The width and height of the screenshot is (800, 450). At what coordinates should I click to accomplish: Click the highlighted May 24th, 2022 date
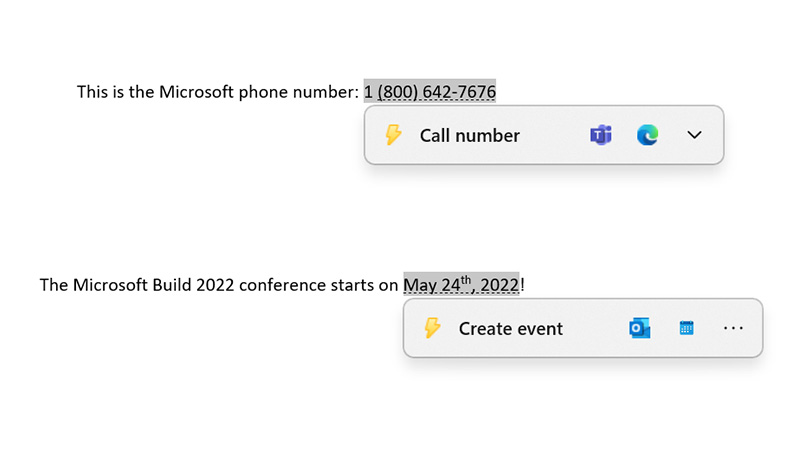pos(461,285)
